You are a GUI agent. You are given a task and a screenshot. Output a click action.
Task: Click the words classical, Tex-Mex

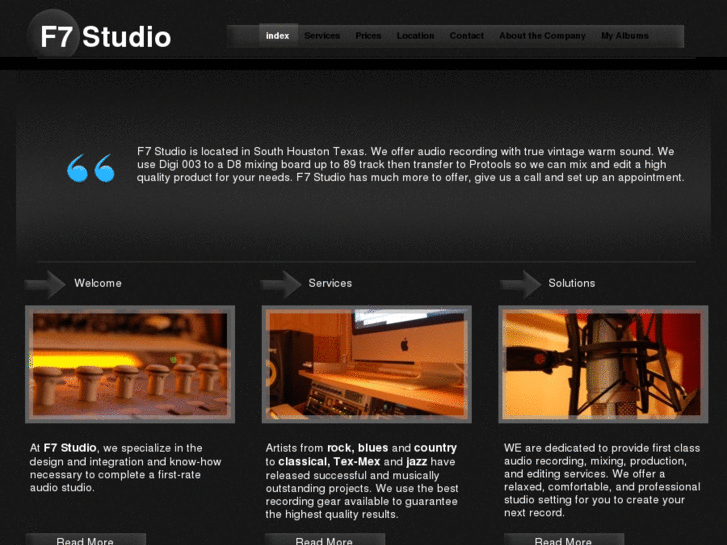coord(329,462)
